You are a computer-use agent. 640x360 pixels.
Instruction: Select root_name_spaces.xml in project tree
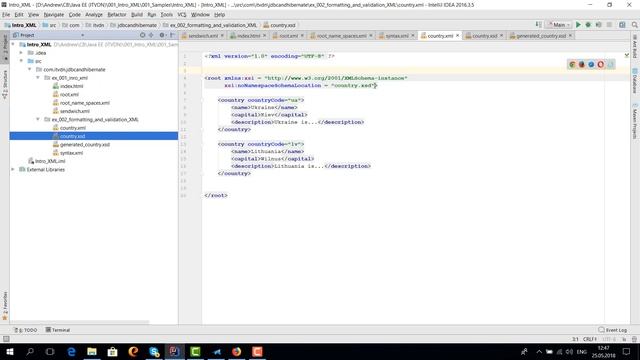pos(85,103)
